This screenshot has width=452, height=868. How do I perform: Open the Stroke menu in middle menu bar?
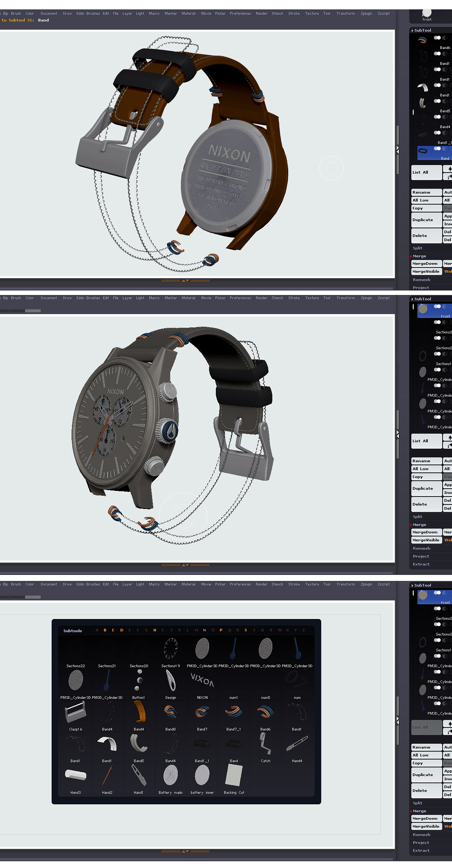pos(294,298)
